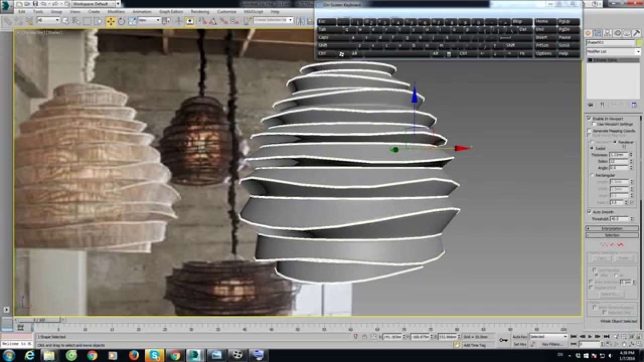
Task: Open the Edit menu
Action: [22, 12]
